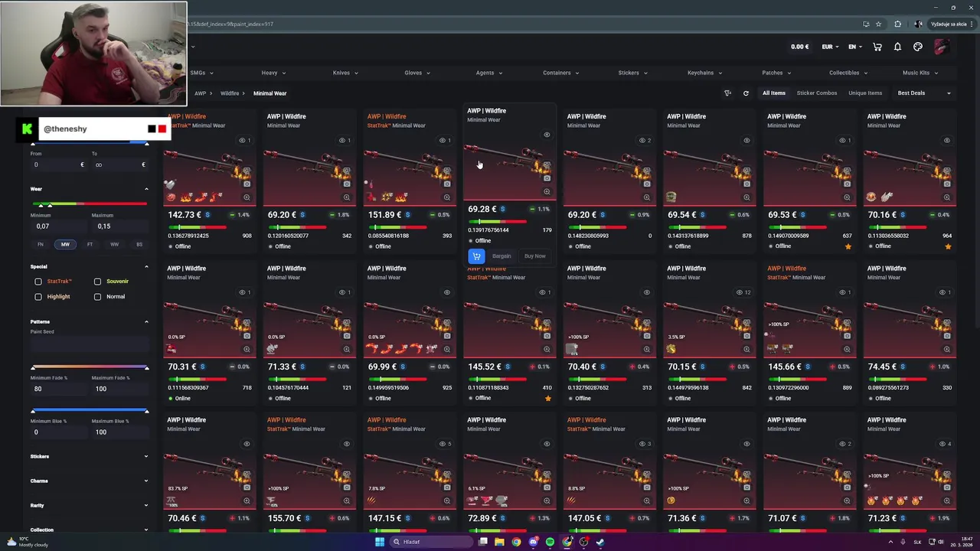
Task: Click the inspect magnifier on the 74.45 € item
Action: (947, 349)
